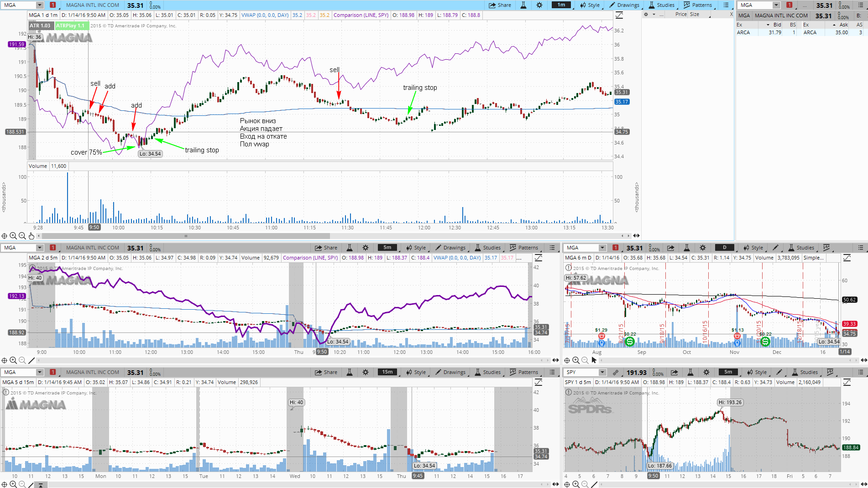The width and height of the screenshot is (868, 488).
Task: Expand the SPY symbol dropdown
Action: tap(602, 372)
